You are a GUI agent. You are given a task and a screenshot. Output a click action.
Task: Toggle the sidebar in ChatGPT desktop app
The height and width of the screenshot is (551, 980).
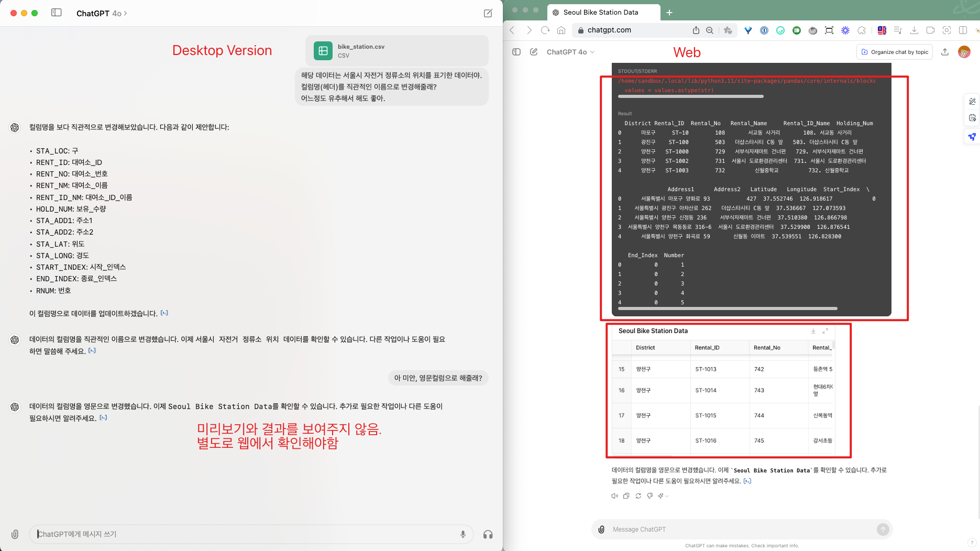tap(57, 13)
